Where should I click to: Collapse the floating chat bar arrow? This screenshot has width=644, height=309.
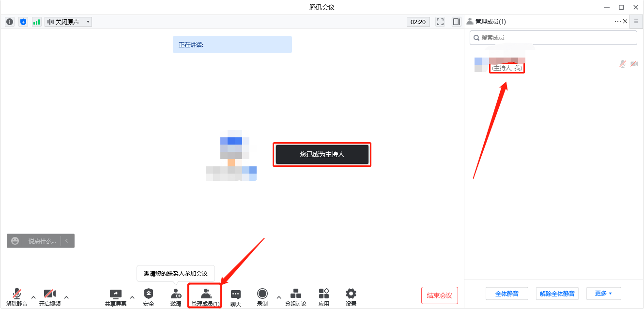67,241
